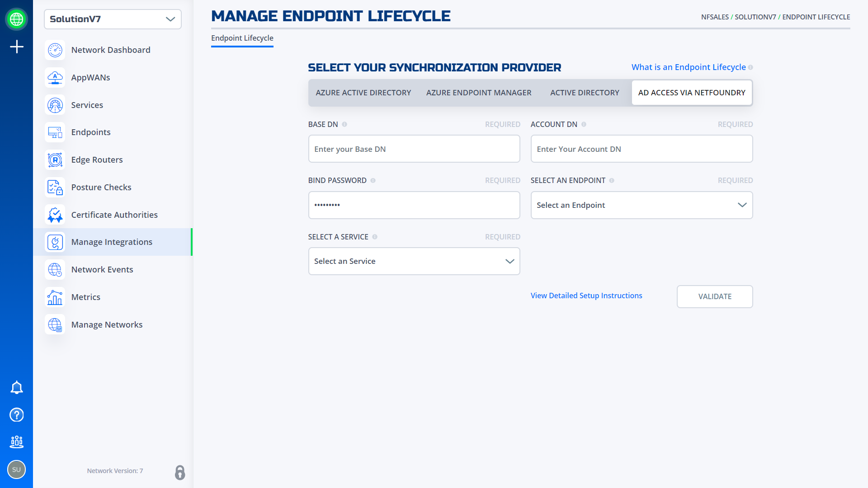The width and height of the screenshot is (868, 488).
Task: Open View Detailed Setup Instructions link
Action: coord(586,296)
